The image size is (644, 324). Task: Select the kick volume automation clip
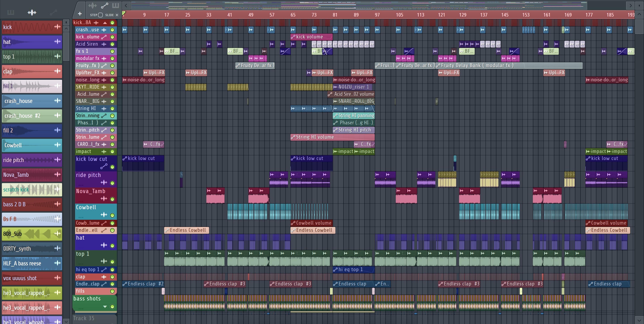click(x=311, y=37)
